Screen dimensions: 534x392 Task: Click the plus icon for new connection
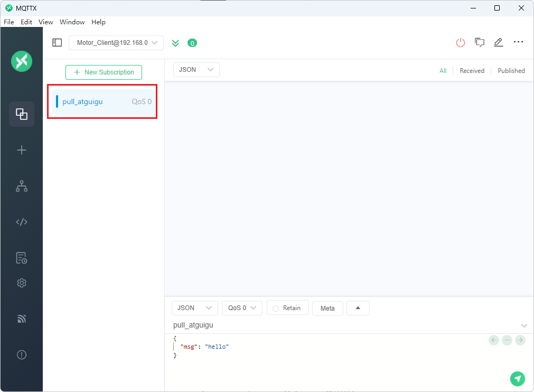click(x=22, y=150)
